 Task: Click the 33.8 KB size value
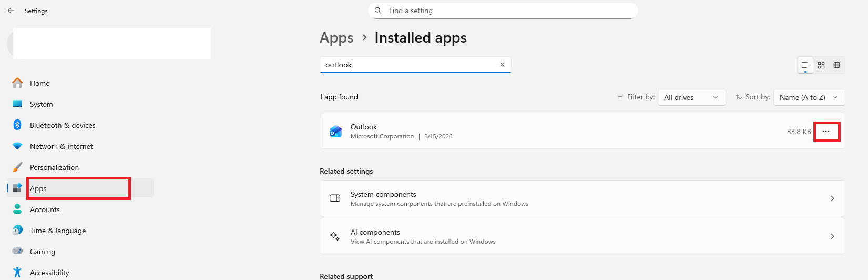[x=799, y=132]
